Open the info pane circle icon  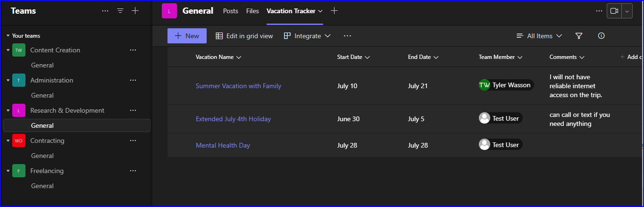pyautogui.click(x=601, y=36)
